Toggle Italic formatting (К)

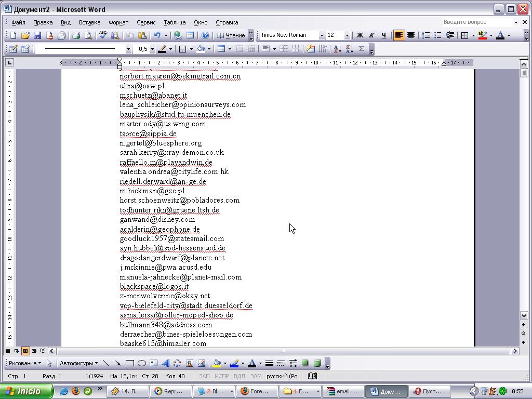coord(371,35)
